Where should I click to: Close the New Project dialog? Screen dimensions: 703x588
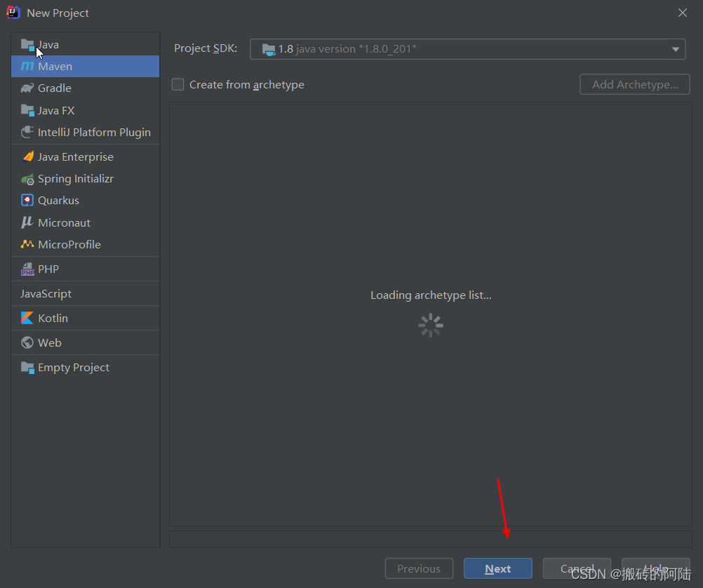[x=683, y=13]
